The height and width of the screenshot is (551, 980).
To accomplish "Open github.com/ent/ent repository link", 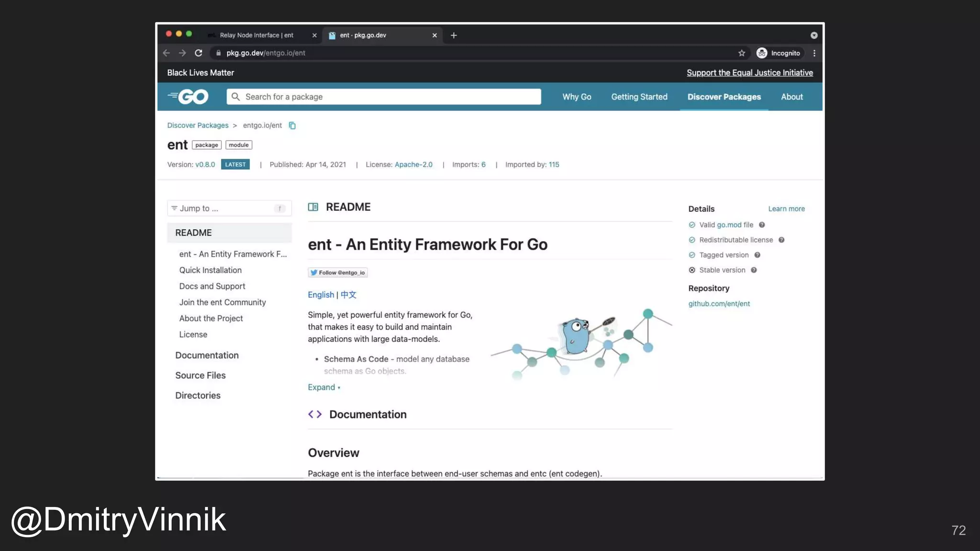I will tap(719, 304).
